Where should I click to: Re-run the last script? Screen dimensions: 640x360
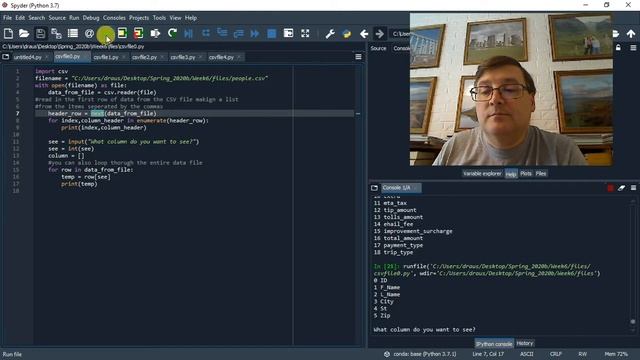(172, 33)
